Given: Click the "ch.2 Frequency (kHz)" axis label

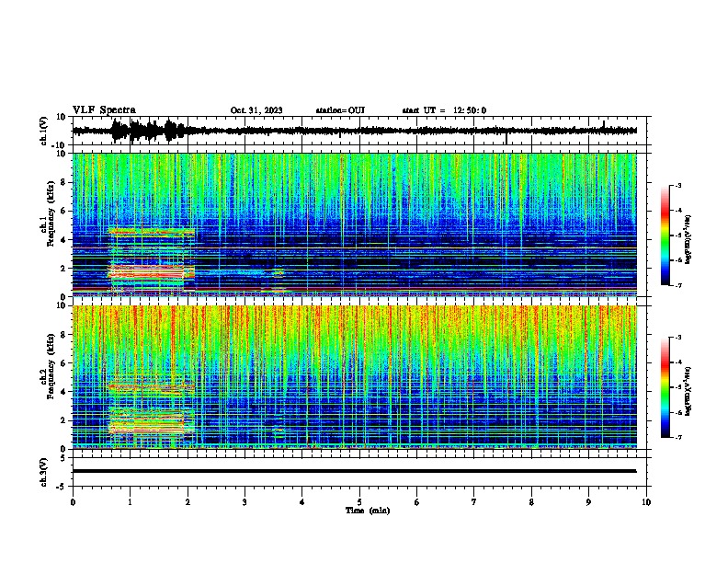Looking at the screenshot, I should coord(48,366).
